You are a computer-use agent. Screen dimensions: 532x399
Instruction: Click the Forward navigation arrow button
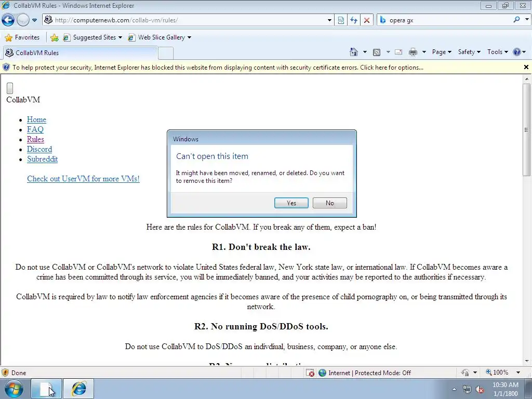(x=23, y=20)
